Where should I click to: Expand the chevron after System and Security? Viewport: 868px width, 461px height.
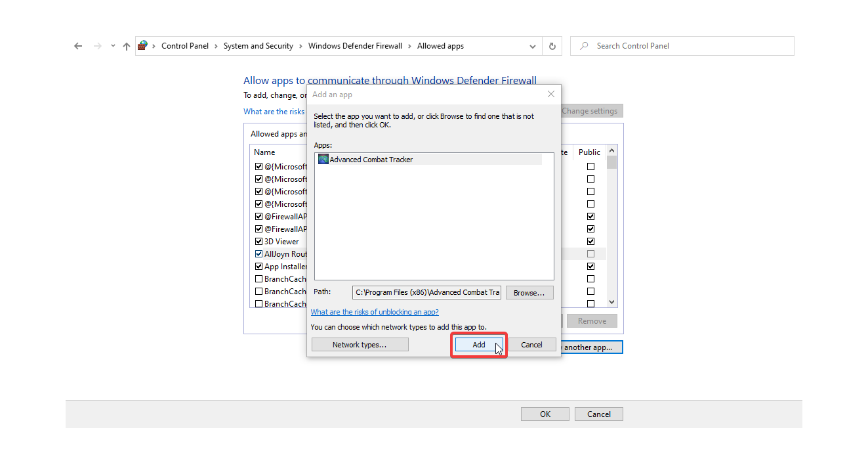[300, 46]
